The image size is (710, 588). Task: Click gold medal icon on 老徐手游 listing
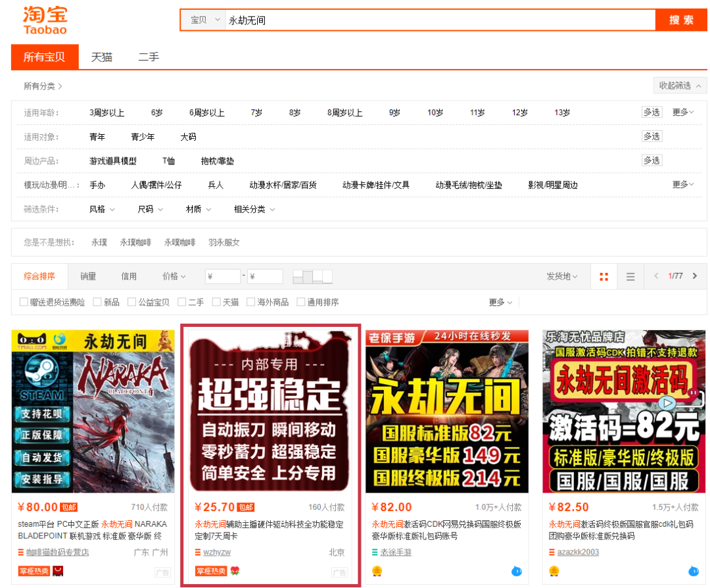tap(377, 572)
